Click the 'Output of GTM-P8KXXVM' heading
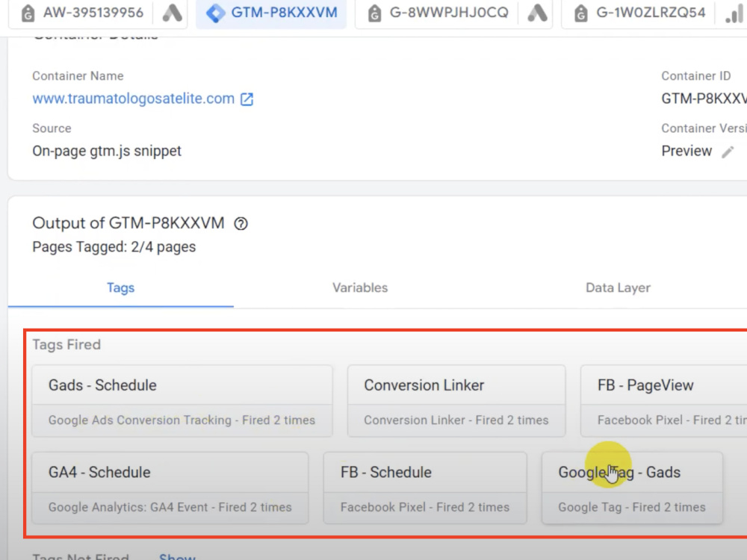 click(x=128, y=223)
